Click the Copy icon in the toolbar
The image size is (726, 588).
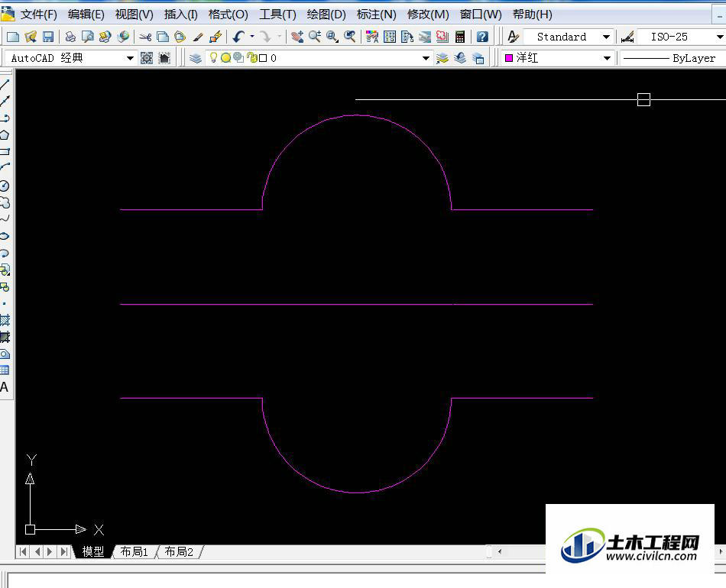click(163, 37)
